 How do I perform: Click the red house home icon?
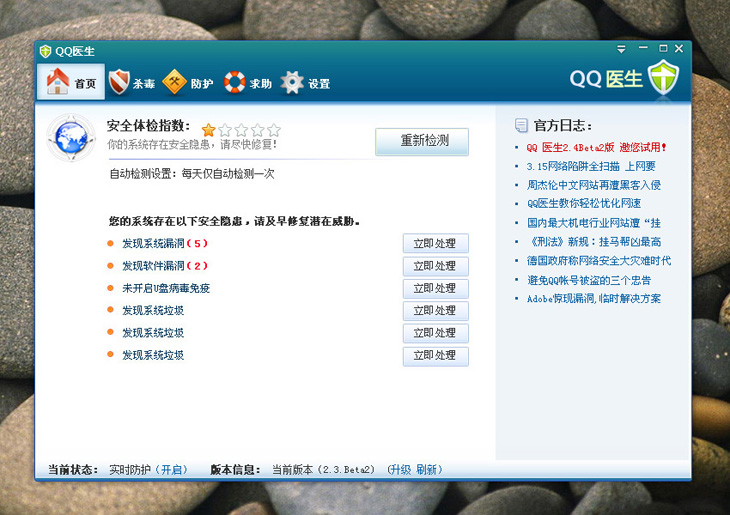click(x=58, y=81)
